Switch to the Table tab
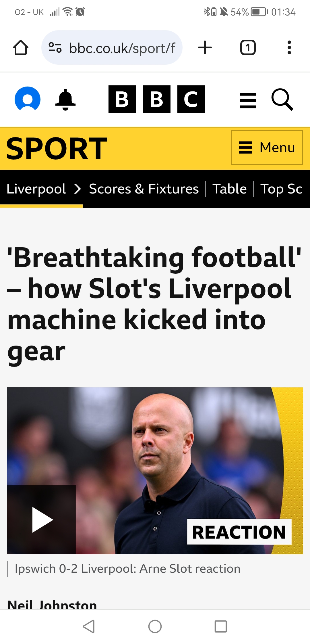The image size is (310, 644). coord(229,189)
